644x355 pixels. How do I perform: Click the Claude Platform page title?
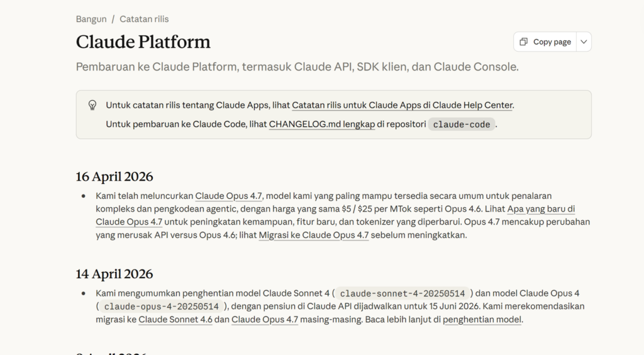click(x=143, y=42)
